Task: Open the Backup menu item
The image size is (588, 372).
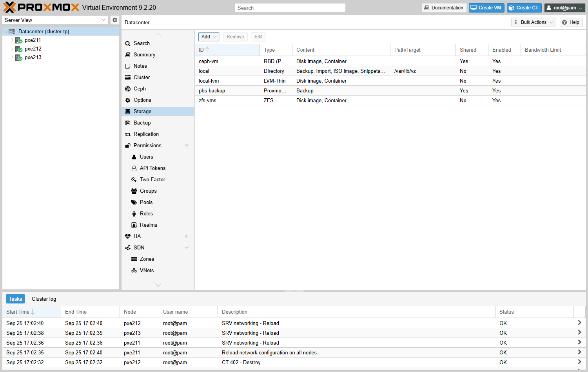Action: coord(158,123)
